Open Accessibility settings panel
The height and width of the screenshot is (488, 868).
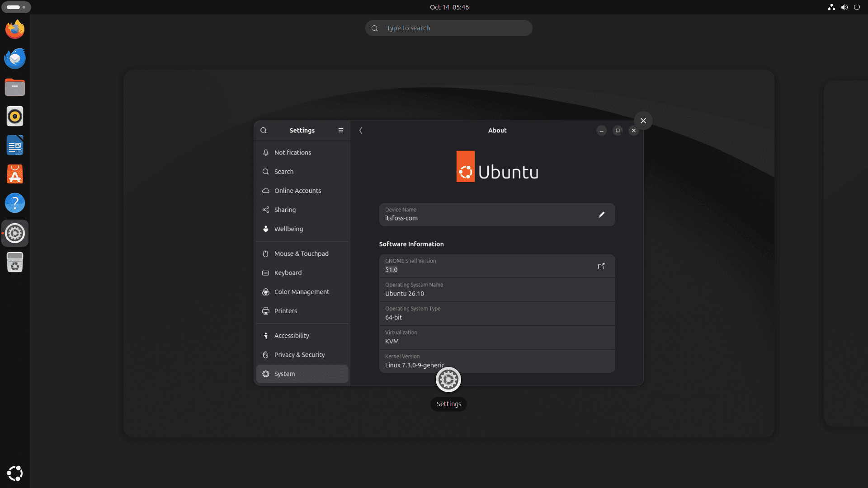(302, 336)
